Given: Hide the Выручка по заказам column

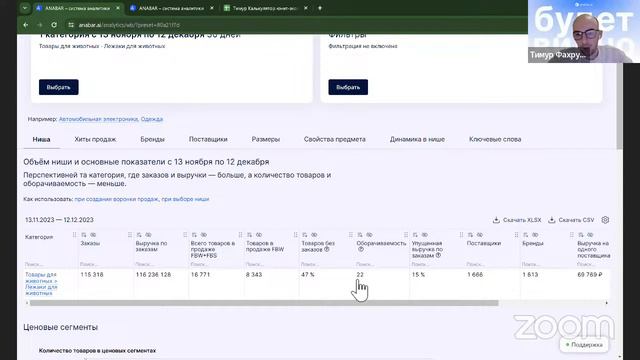Looking at the screenshot, I should pyautogui.click(x=149, y=235).
